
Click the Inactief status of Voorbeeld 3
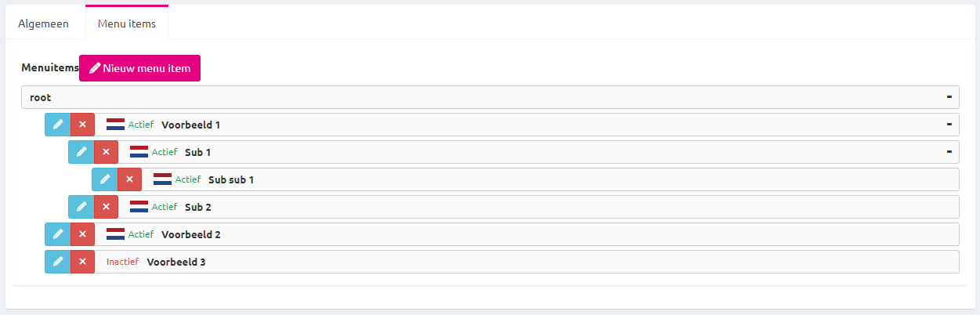[122, 262]
